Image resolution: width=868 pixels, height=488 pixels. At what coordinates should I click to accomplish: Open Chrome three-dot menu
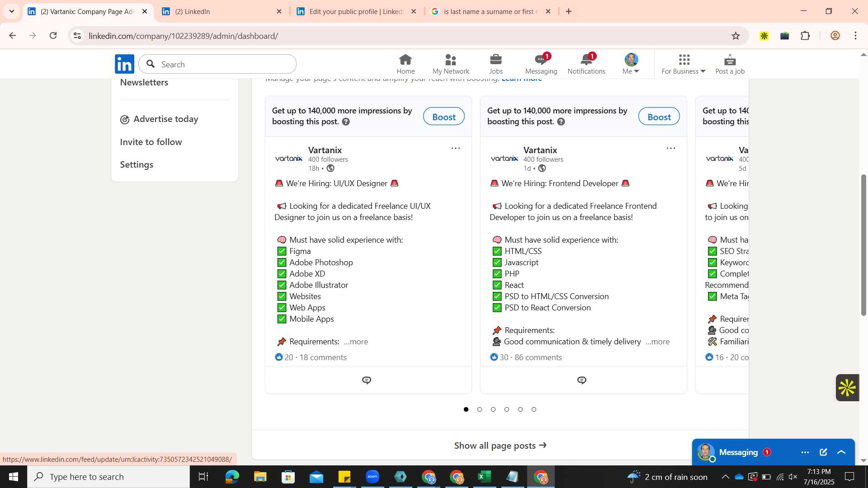click(855, 36)
